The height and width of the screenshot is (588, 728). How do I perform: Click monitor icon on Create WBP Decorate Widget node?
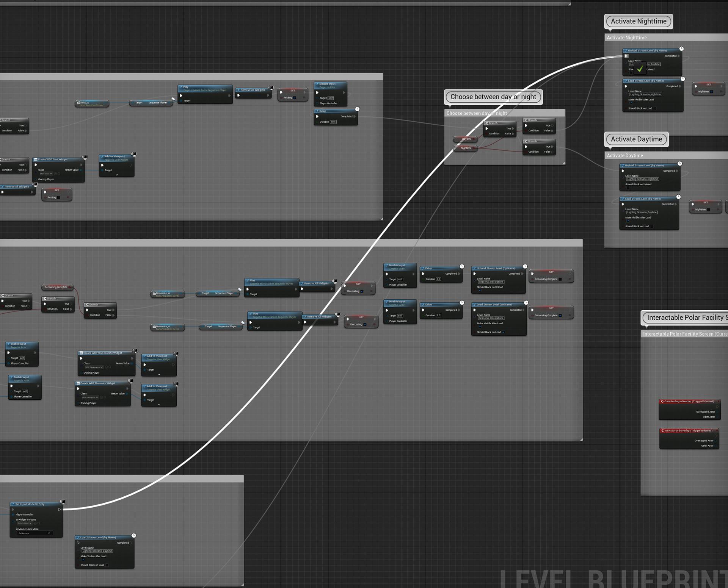131,381
